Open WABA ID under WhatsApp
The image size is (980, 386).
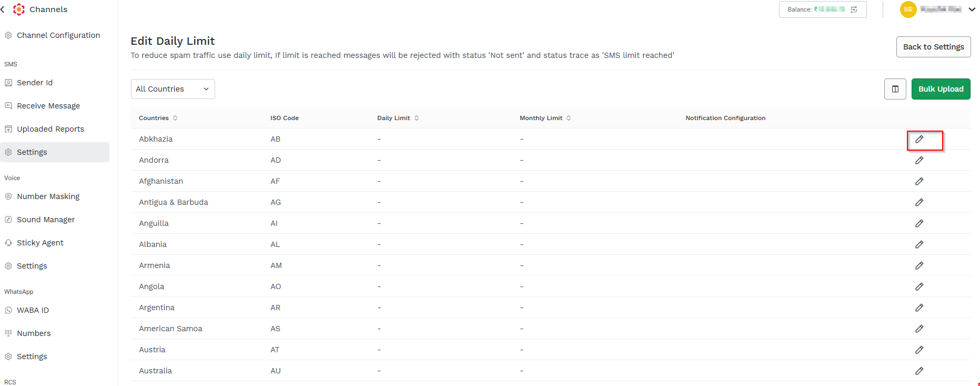coord(33,310)
